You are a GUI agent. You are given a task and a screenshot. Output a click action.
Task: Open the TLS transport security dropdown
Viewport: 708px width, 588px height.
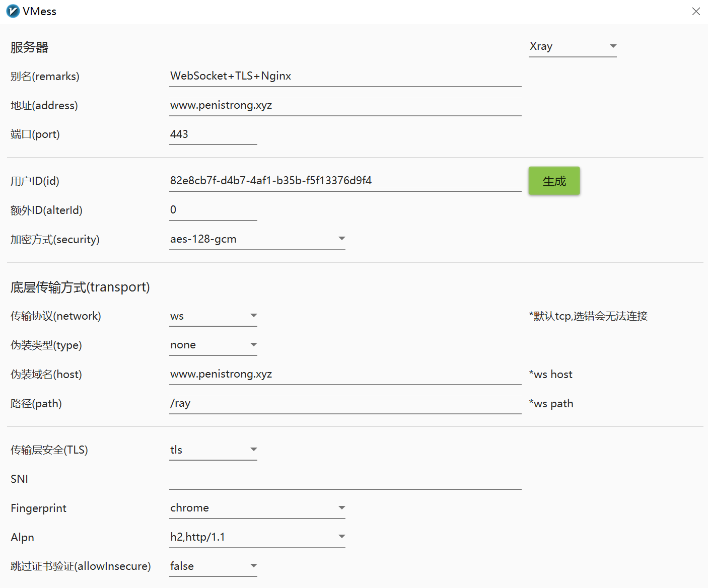(x=213, y=450)
